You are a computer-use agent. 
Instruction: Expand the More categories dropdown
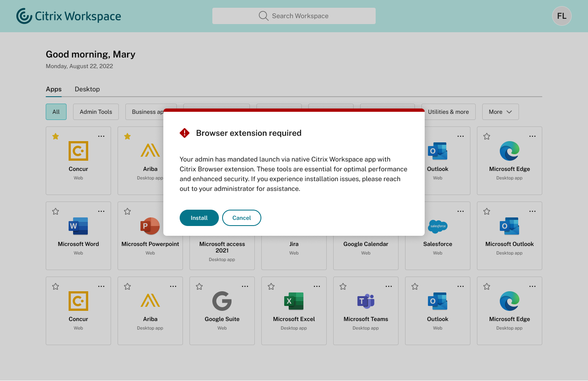coord(501,112)
